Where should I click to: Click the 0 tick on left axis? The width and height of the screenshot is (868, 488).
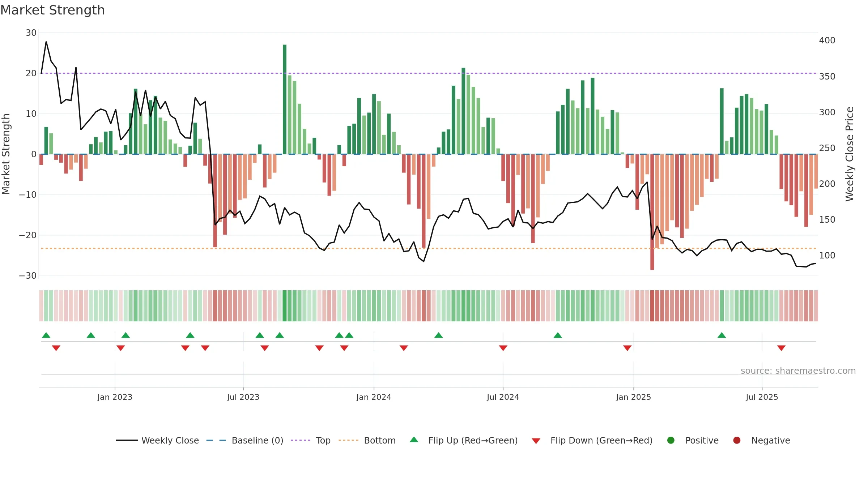click(34, 154)
